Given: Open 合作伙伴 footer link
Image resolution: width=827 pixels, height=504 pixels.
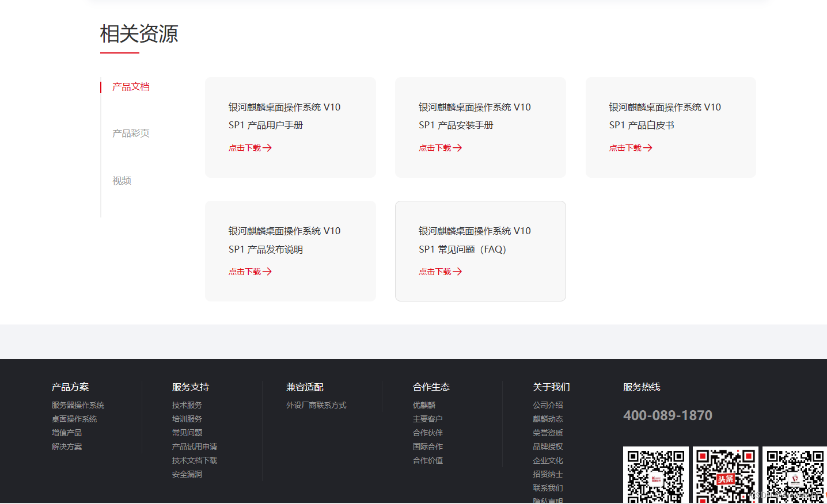Looking at the screenshot, I should (428, 433).
